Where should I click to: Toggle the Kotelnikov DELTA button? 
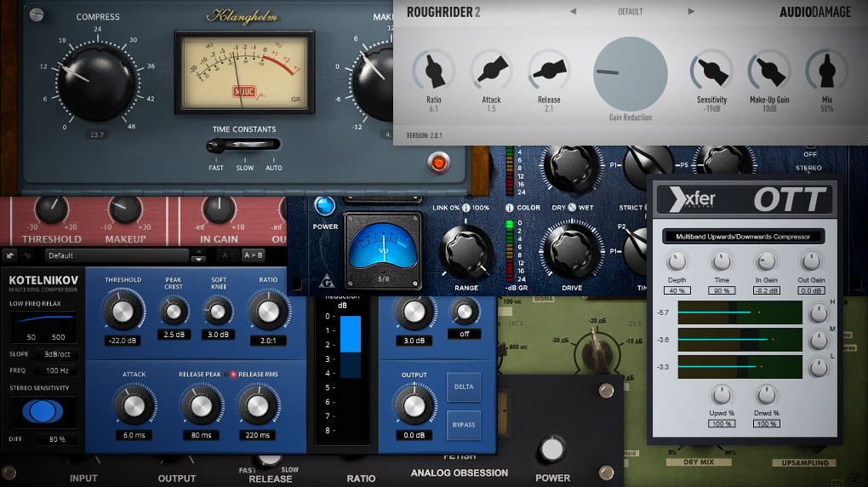click(463, 387)
